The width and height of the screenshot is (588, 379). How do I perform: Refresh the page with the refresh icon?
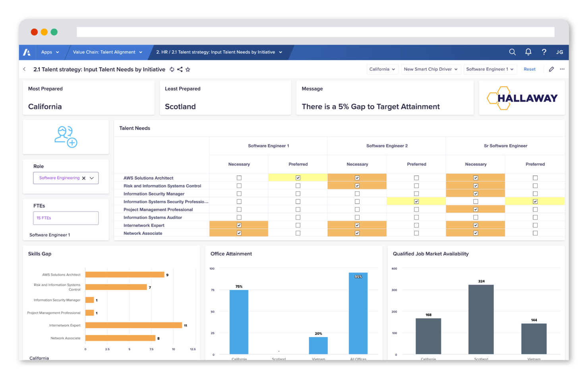(172, 69)
